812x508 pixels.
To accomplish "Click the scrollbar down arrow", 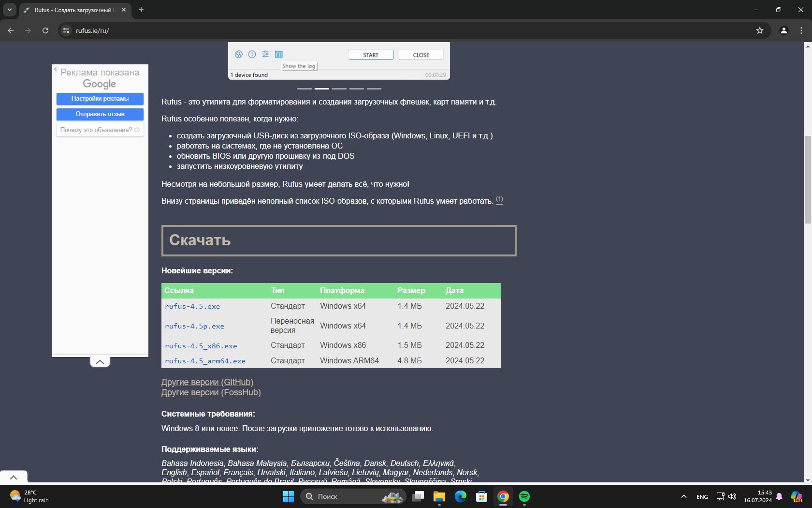I will [808, 480].
